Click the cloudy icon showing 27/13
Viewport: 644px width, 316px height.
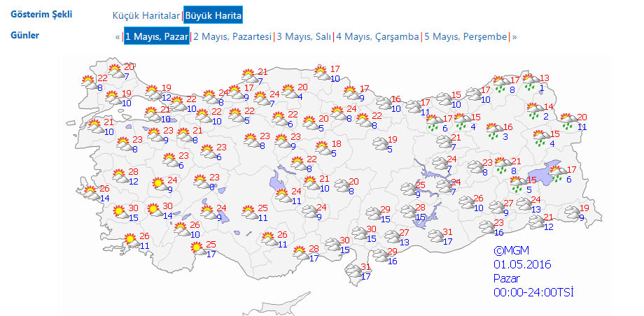click(392, 237)
